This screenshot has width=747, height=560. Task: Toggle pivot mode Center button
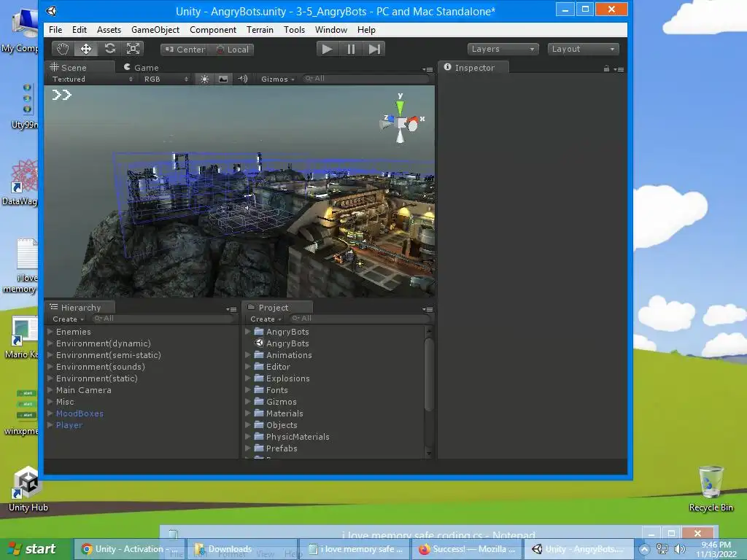[185, 50]
